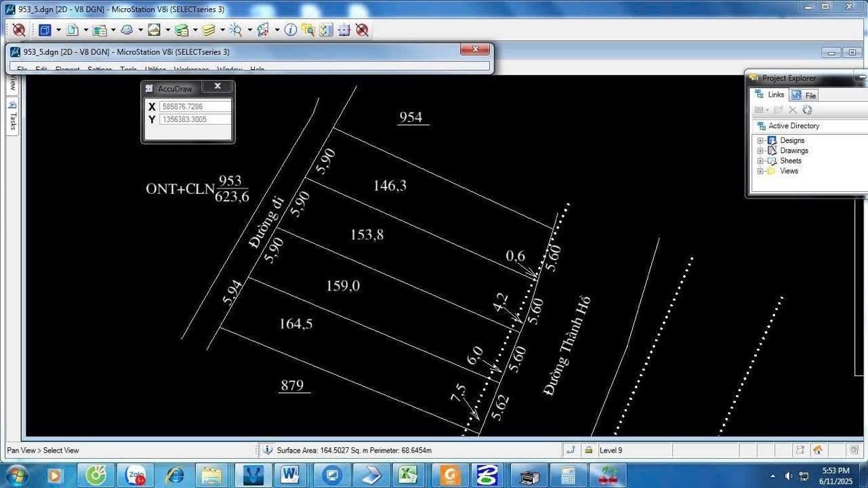Click the Level 9 status bar field

click(634, 450)
